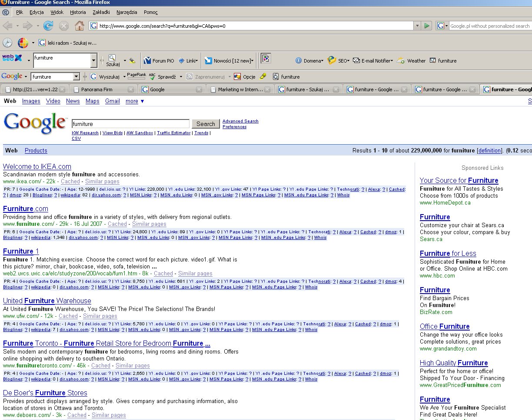Click the Products link under Web
Screen dimensions: 532x420
click(x=36, y=151)
